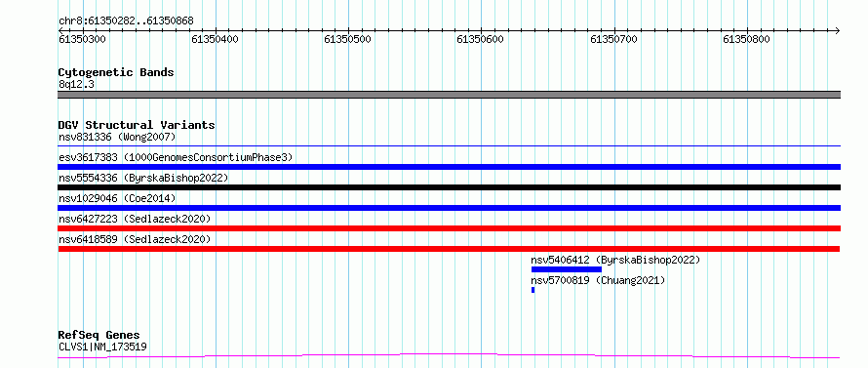Click nsv5700819 (Chuang2021) label
The width and height of the screenshot is (868, 368).
(x=598, y=280)
